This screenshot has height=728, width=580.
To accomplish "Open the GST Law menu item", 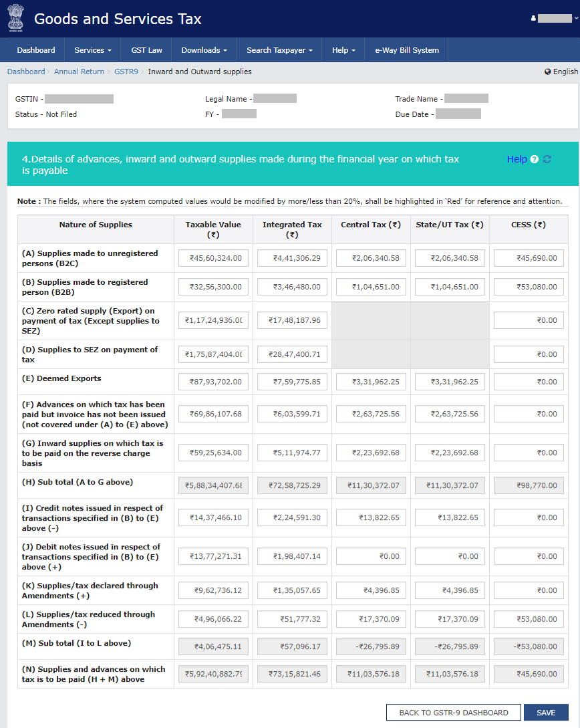I will (x=146, y=50).
